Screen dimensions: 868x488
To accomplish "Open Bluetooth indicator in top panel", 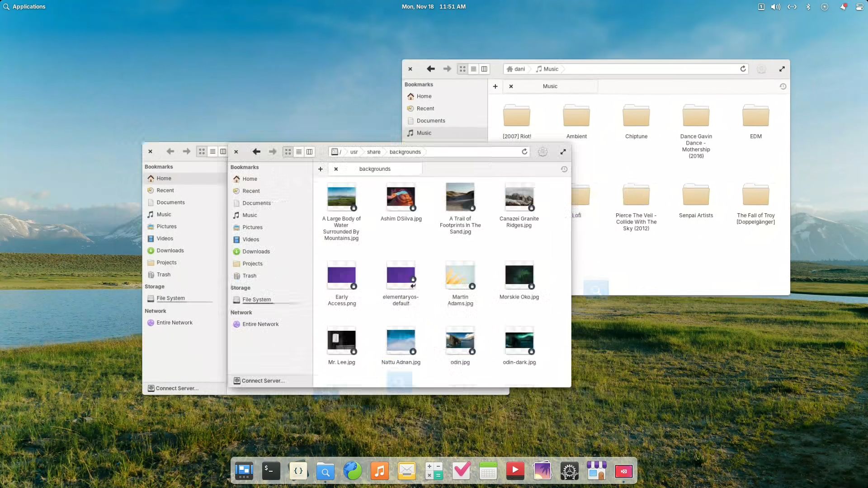I will click(x=808, y=7).
